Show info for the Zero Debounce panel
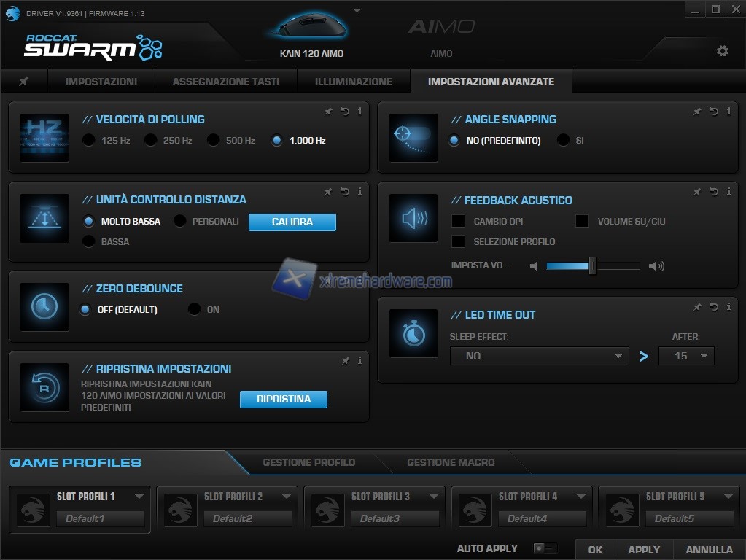 click(x=360, y=281)
